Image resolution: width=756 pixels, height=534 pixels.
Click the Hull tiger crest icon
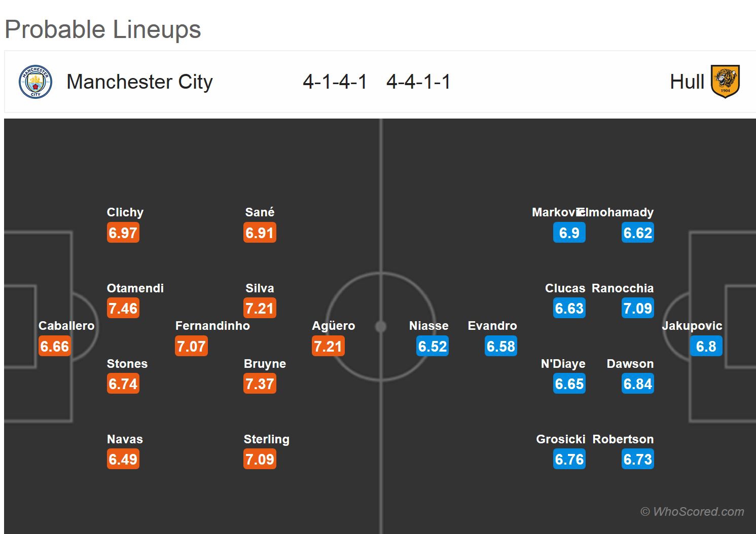pyautogui.click(x=725, y=82)
